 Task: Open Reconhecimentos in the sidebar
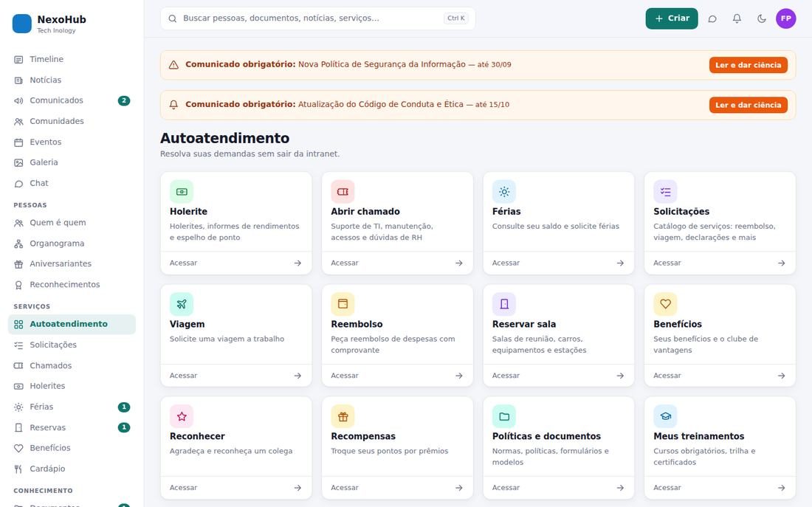(72, 284)
